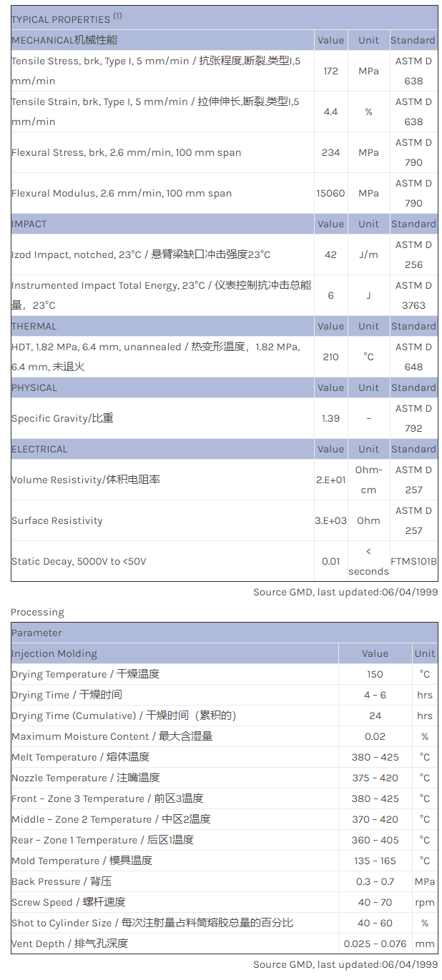Click the Drying Temperature value 150
The image size is (442, 980).
375,674
